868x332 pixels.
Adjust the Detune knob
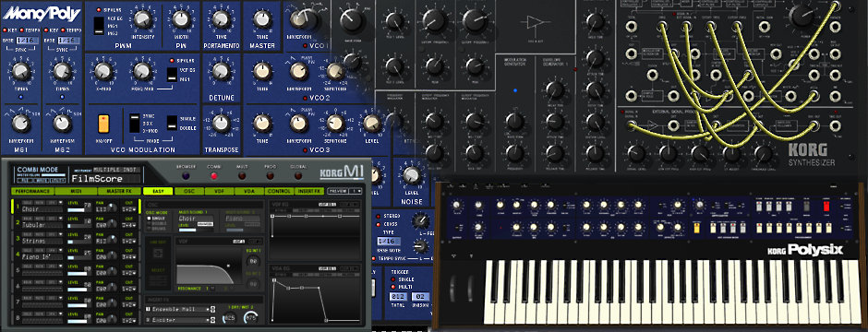click(x=221, y=71)
